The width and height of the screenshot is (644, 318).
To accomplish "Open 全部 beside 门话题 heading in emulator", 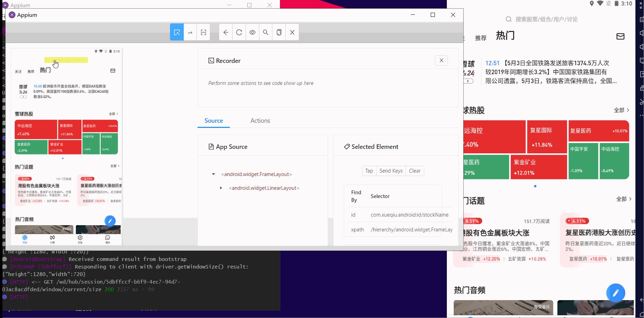I will tap(624, 199).
